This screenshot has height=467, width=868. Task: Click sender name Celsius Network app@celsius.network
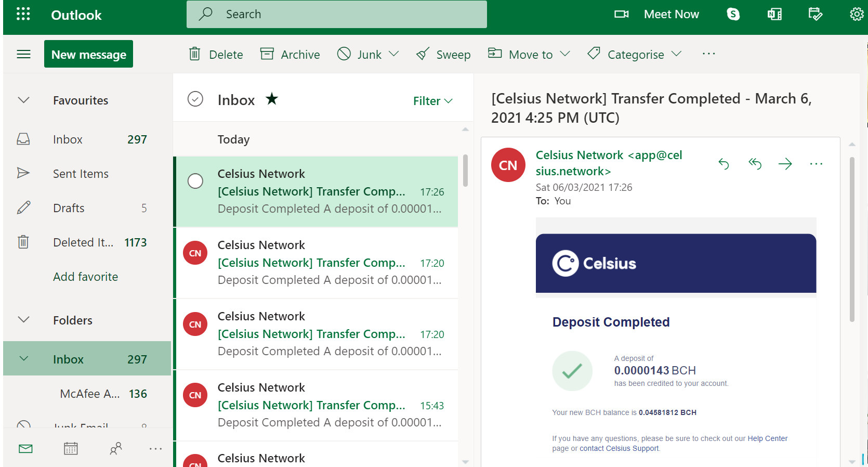[609, 163]
